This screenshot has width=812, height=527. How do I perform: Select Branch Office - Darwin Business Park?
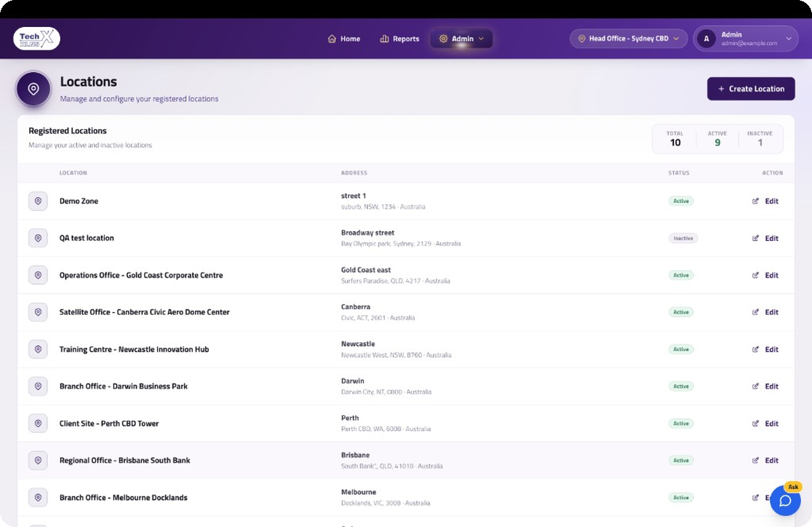(x=124, y=386)
